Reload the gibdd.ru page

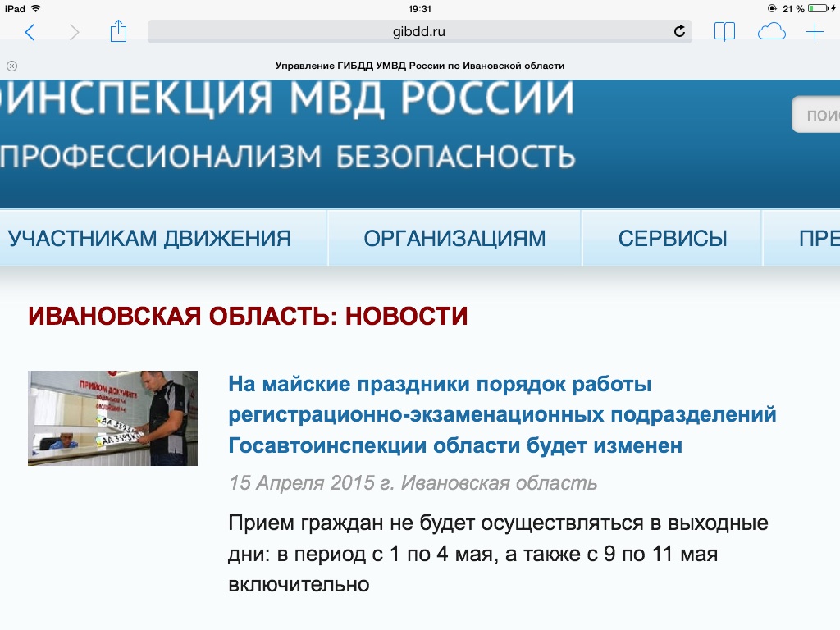click(x=678, y=32)
